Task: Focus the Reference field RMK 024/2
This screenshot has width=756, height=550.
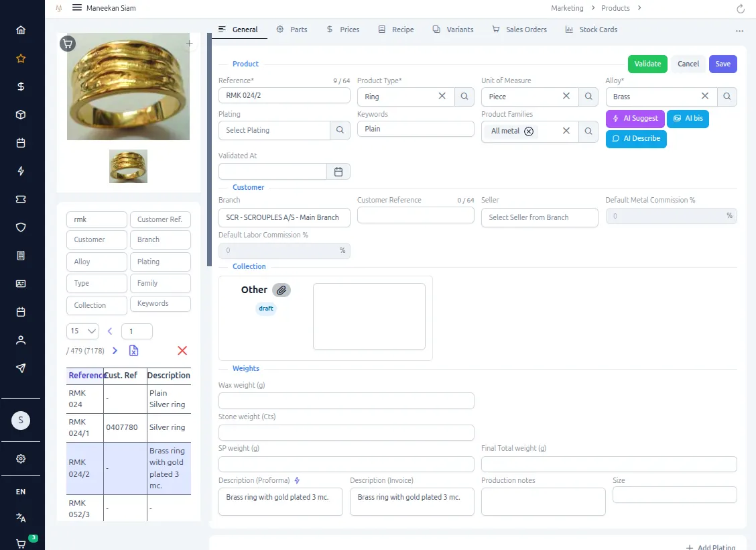Action: 284,95
